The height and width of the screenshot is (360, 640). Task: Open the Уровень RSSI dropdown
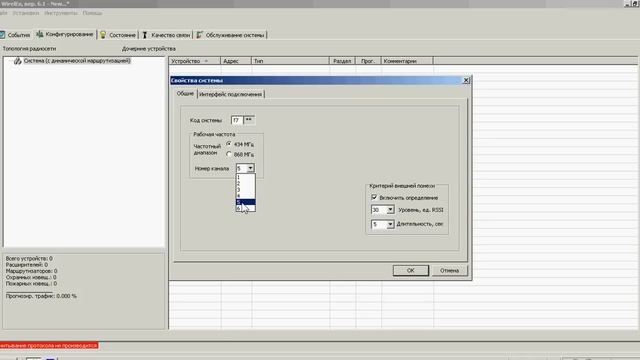[390, 210]
